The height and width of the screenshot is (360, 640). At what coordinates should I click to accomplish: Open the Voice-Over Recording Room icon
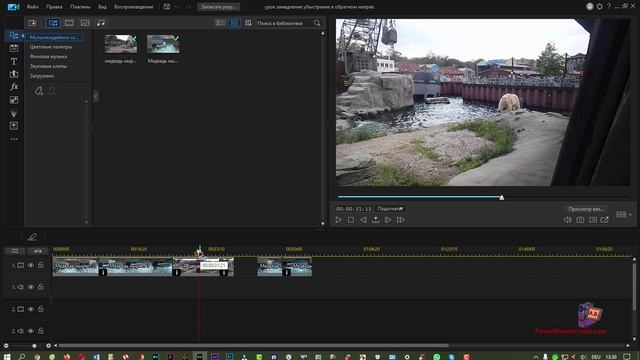point(13,126)
